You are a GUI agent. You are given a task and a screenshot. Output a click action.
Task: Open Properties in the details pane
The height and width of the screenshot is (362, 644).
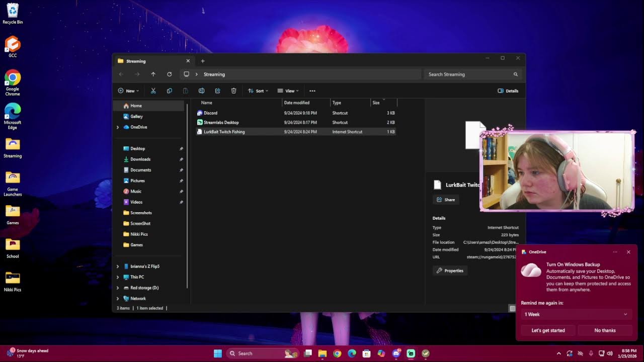(x=450, y=270)
